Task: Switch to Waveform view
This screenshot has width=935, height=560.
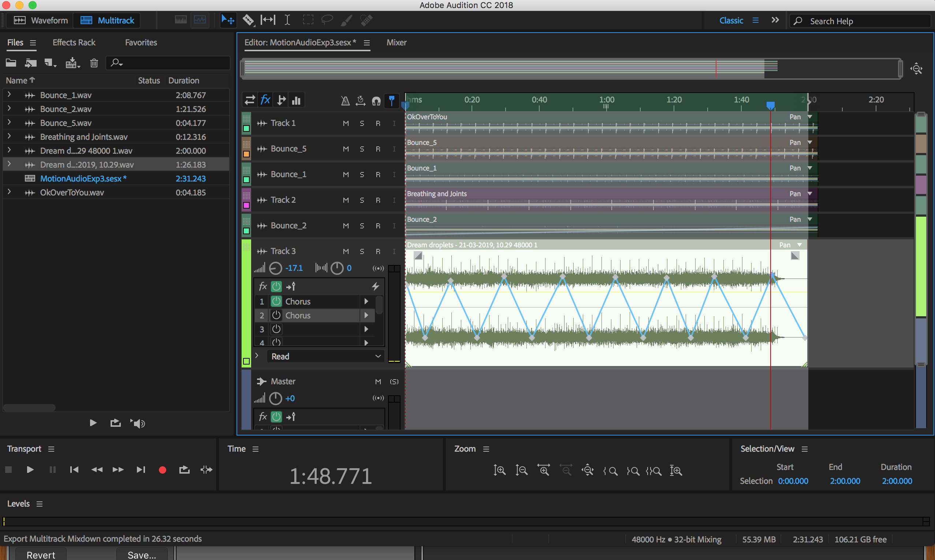Action: [40, 20]
